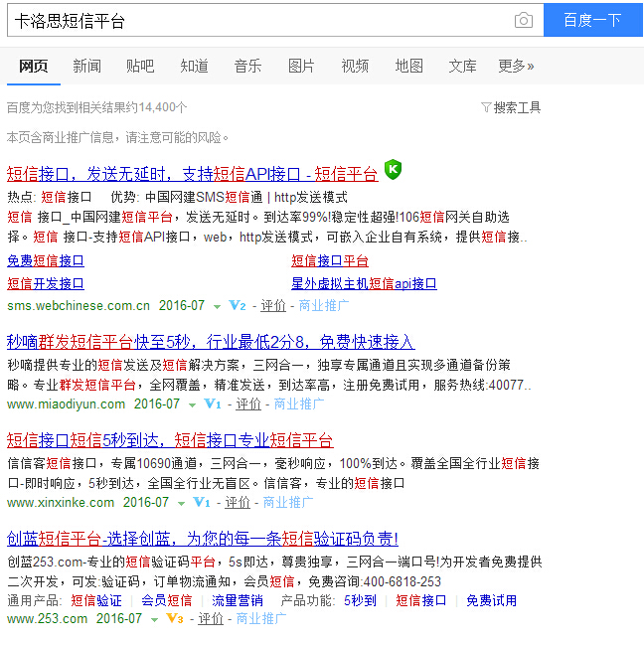Click the camera image search icon
The width and height of the screenshot is (644, 645).
524,20
